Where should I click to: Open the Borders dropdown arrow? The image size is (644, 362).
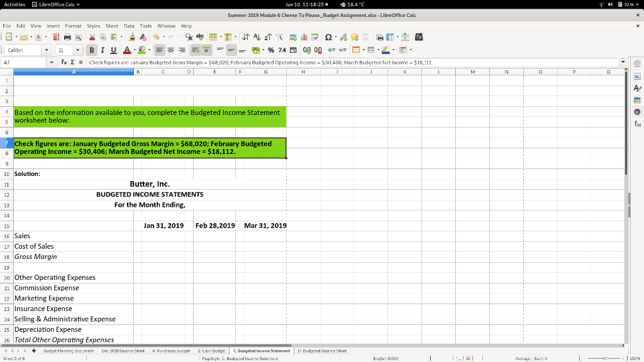364,50
